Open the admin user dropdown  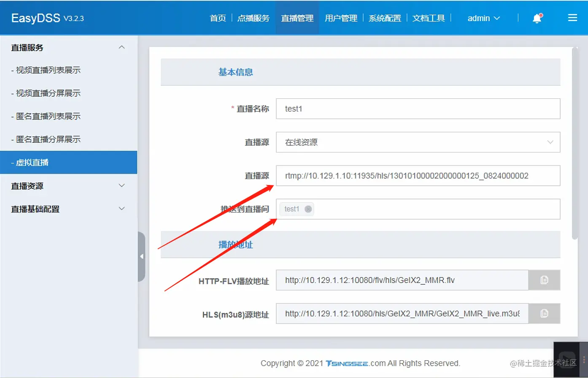point(484,18)
